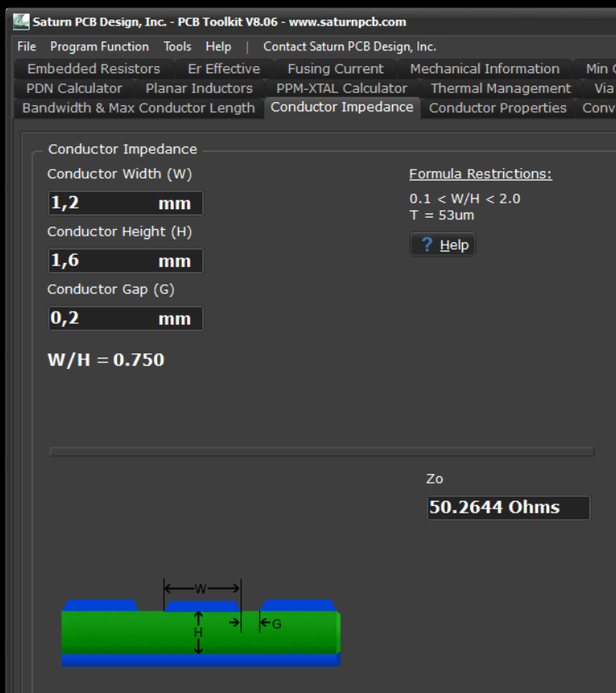Click Contact Saturn PCB Design, Inc. menu item
This screenshot has height=693, width=616.
[350, 46]
